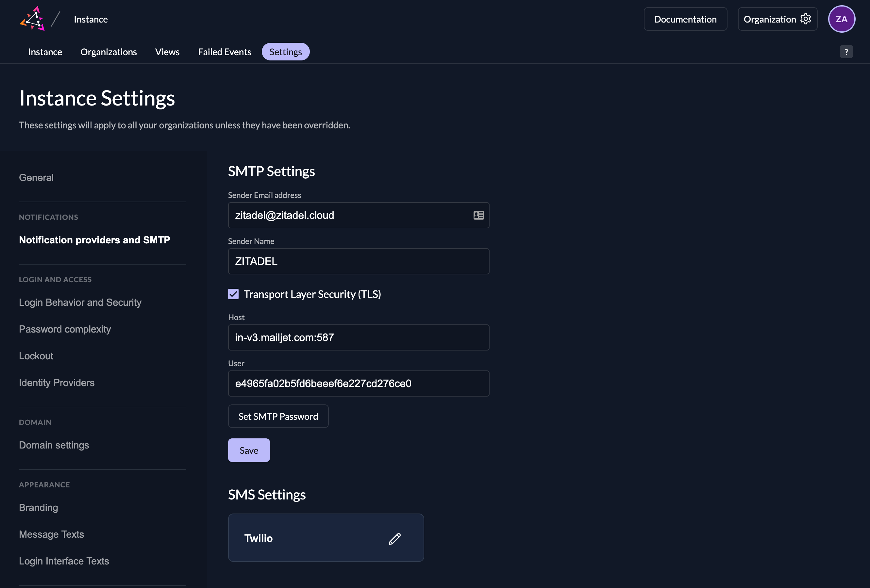This screenshot has height=588, width=870.
Task: Edit Twilio with the pencil icon
Action: click(x=394, y=539)
